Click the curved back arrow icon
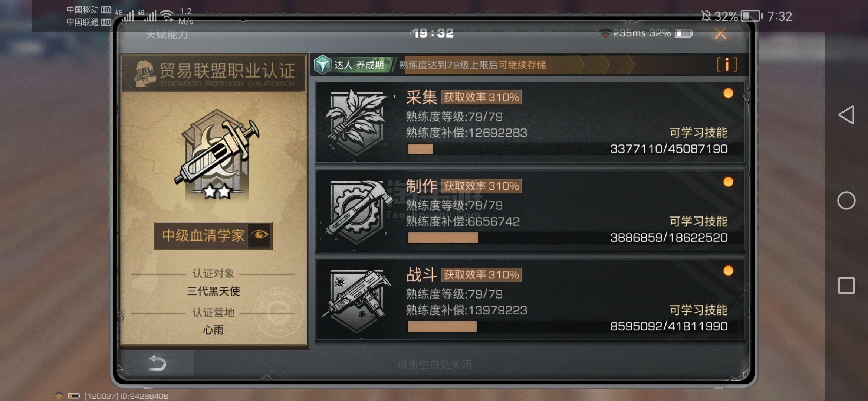Image resolution: width=868 pixels, height=401 pixels. (157, 363)
